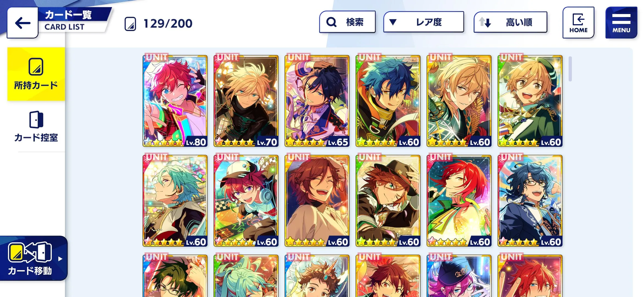Select the mint-haired character card in second row
Screen dimensions: 644x297
click(x=175, y=201)
